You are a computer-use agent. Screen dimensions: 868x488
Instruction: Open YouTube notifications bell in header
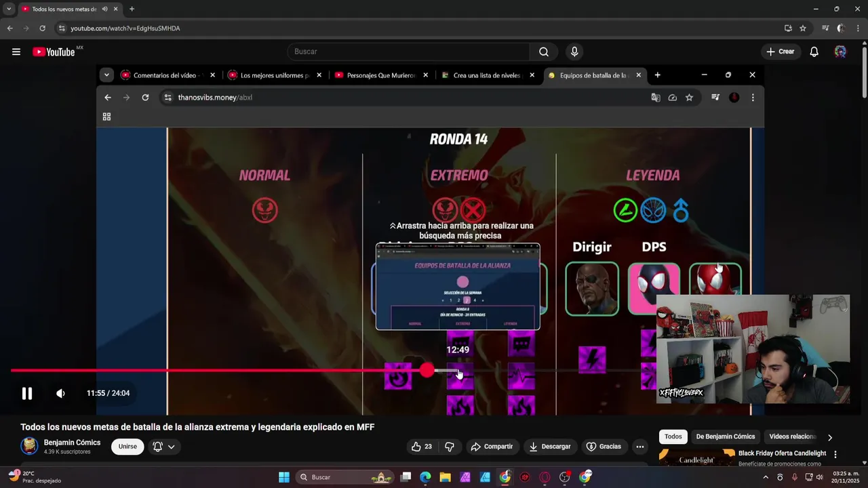pyautogui.click(x=814, y=52)
